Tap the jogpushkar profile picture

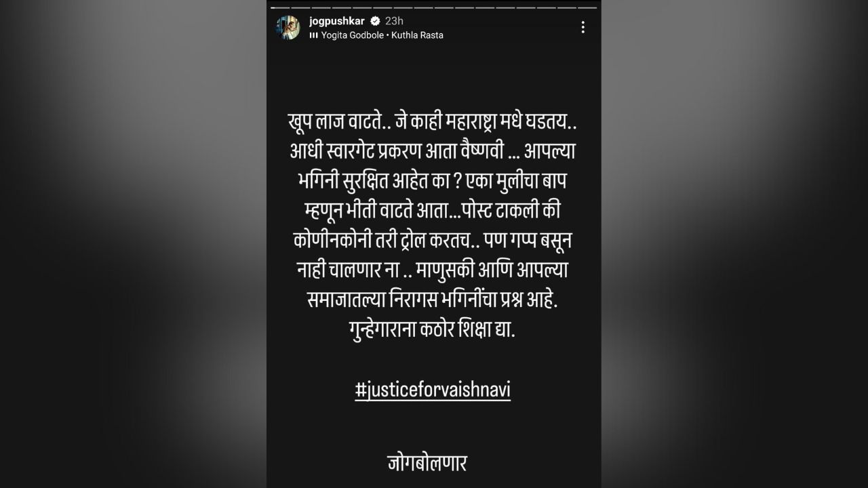pyautogui.click(x=288, y=28)
